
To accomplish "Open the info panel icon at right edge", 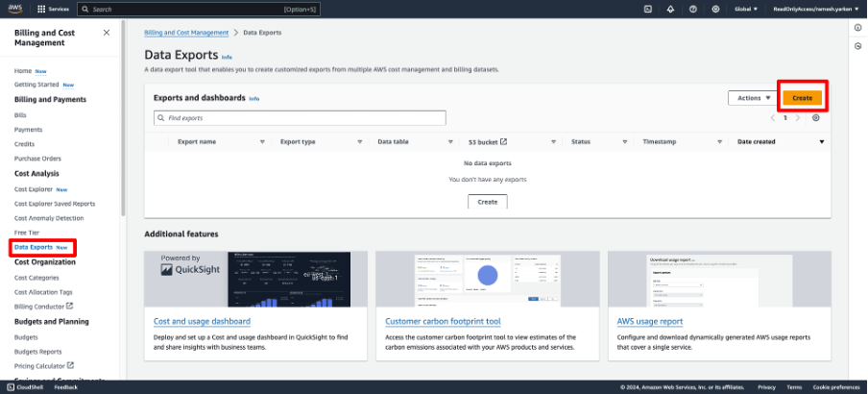I will coord(858,28).
